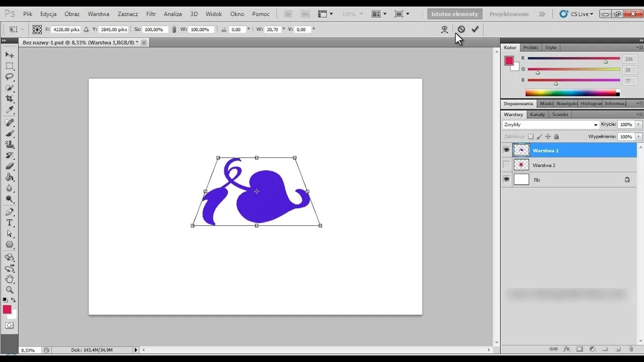Open the CS Live dropdown
644x362 pixels.
point(579,14)
